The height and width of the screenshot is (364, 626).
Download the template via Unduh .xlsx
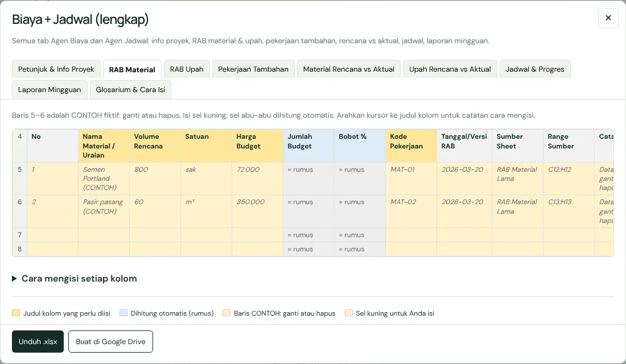click(38, 342)
